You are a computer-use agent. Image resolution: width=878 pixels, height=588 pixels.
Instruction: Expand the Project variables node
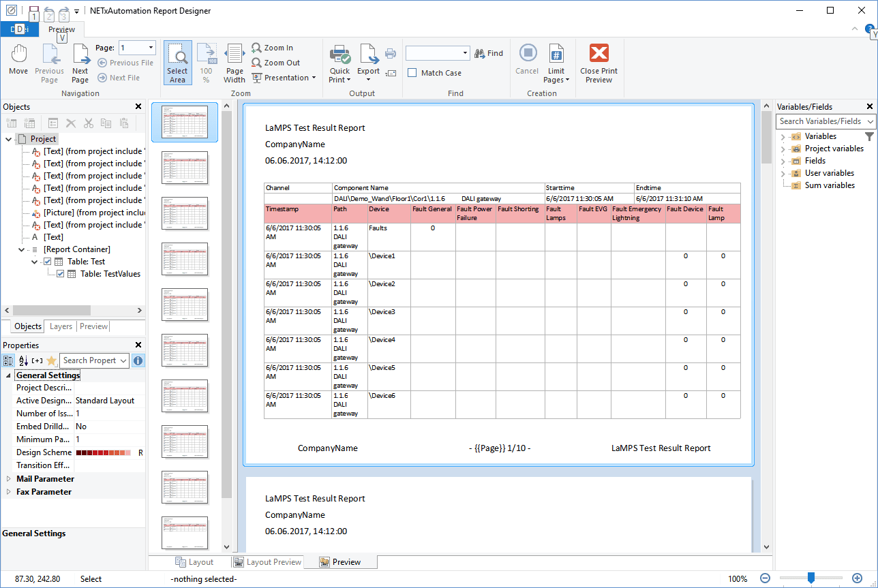(x=783, y=149)
